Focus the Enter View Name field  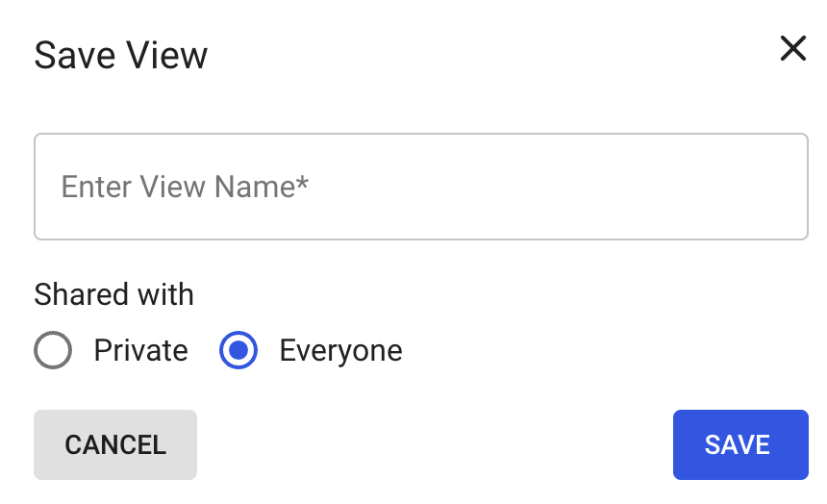click(420, 187)
